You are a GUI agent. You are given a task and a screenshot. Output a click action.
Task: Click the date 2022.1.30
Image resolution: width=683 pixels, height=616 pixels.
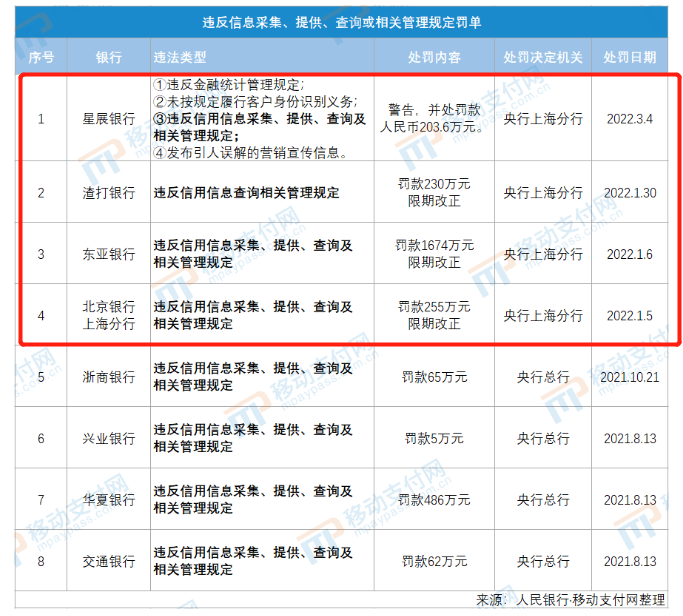tap(630, 193)
